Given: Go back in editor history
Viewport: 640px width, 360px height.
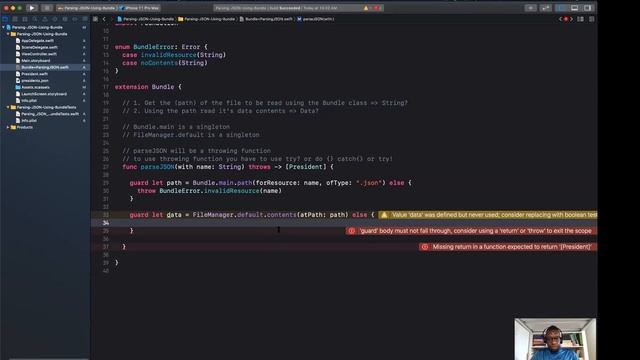Looking at the screenshot, I should 104,19.
